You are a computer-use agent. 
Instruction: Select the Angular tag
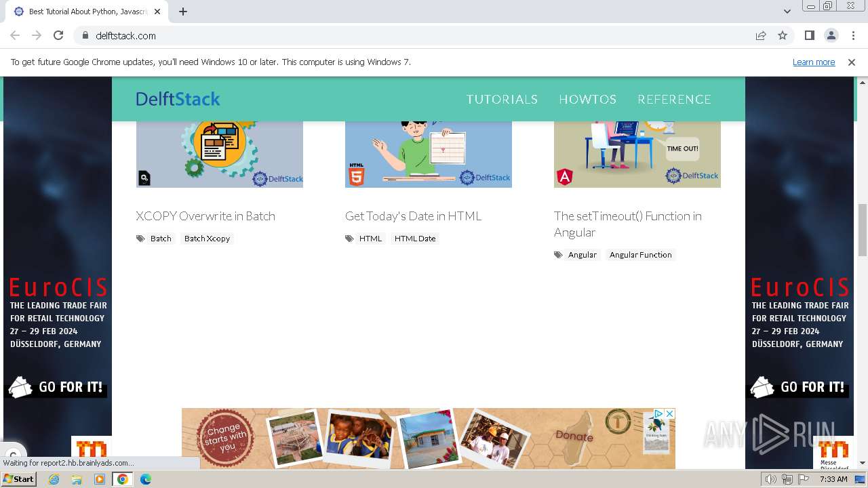pos(583,255)
